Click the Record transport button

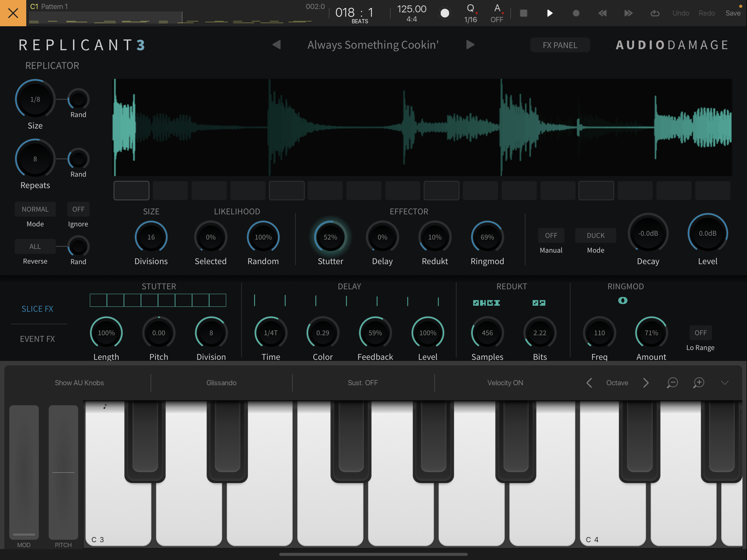(576, 13)
